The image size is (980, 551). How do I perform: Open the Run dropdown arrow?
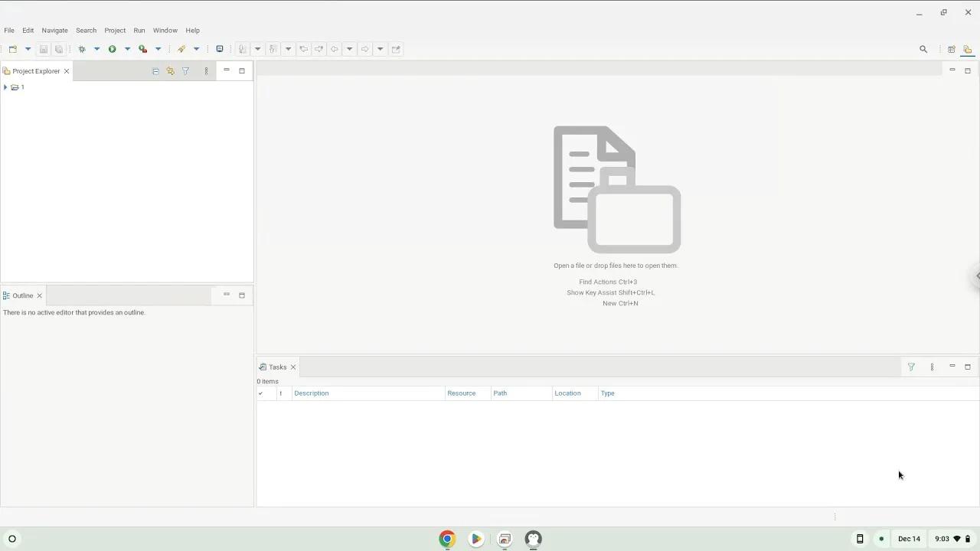[x=127, y=49]
